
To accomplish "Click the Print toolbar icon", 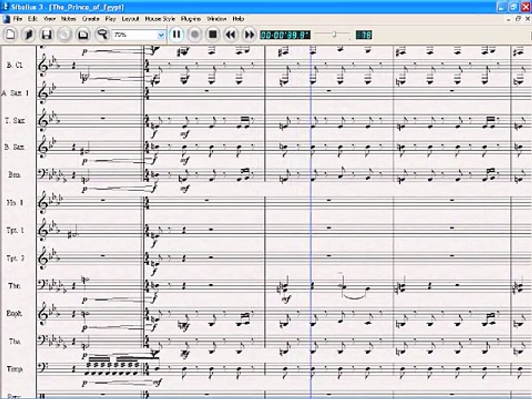I will click(83, 34).
